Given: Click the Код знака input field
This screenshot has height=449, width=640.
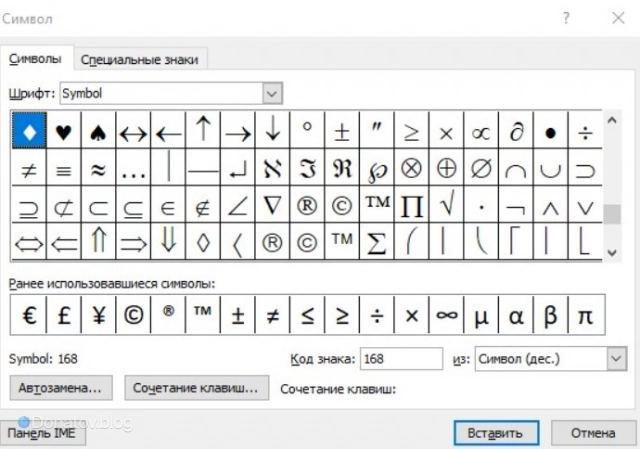Looking at the screenshot, I should click(x=400, y=358).
